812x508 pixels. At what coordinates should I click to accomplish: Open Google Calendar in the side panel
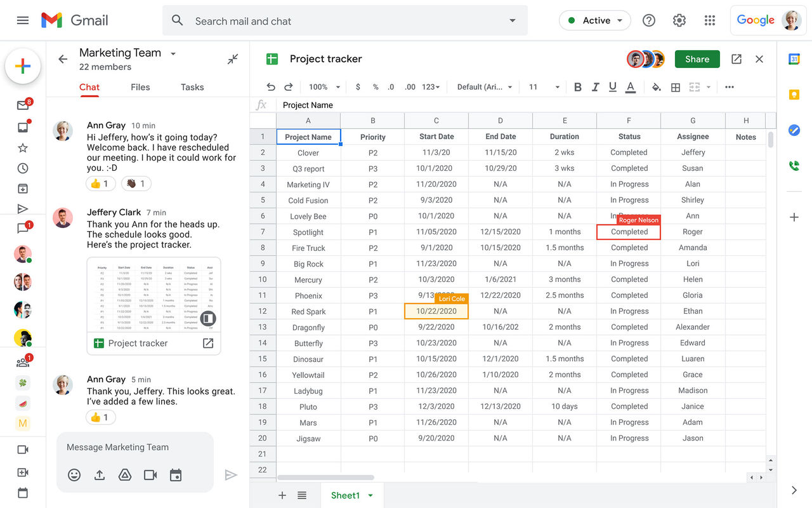(x=794, y=59)
